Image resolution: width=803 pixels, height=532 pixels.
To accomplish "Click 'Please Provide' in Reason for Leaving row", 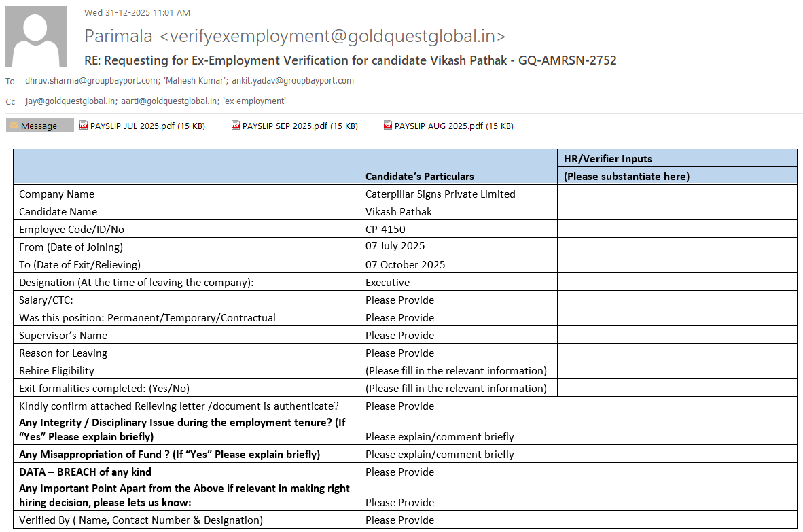I will click(399, 353).
